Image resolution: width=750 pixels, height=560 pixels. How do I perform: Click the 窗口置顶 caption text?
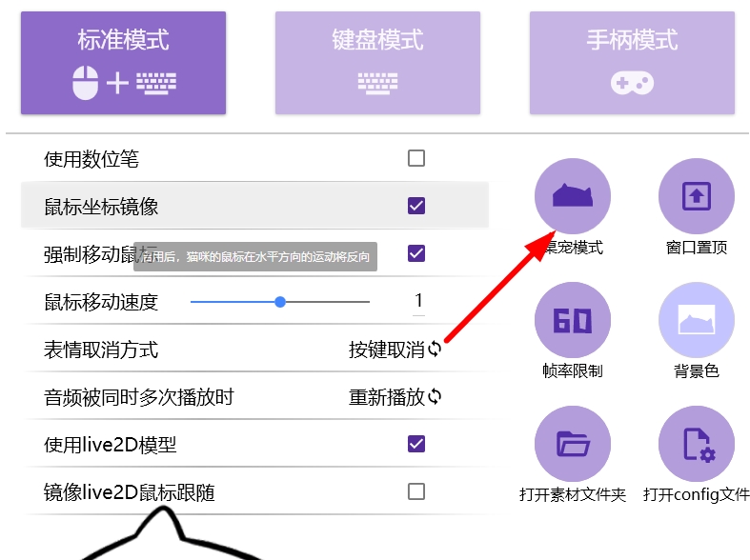point(697,248)
